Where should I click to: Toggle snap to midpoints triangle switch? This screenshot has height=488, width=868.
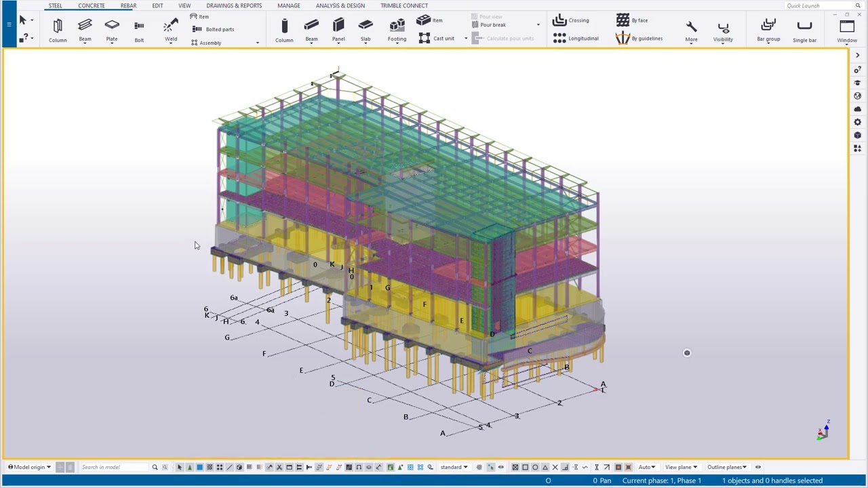pos(545,467)
